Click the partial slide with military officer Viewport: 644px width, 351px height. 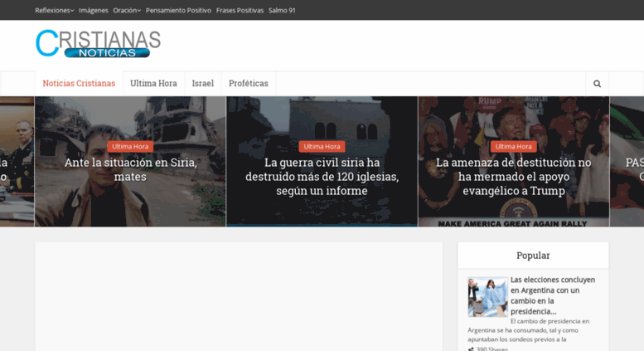tap(17, 162)
